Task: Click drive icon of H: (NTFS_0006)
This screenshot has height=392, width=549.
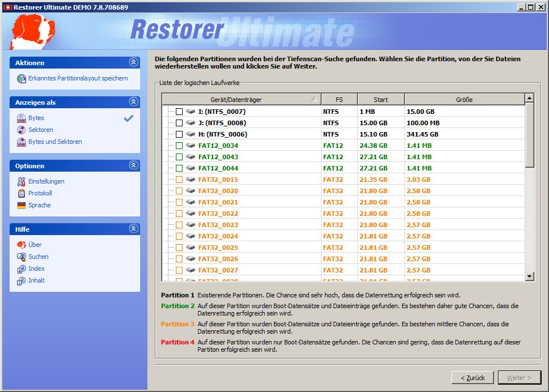Action: tap(191, 134)
